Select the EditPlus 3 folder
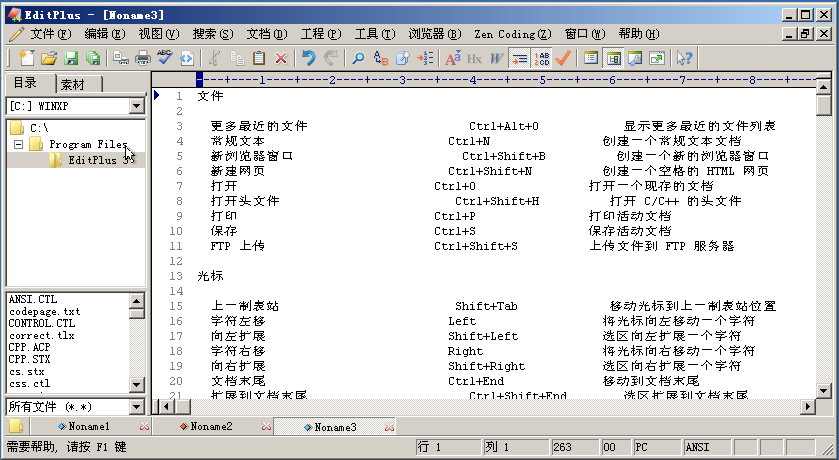 pos(99,160)
